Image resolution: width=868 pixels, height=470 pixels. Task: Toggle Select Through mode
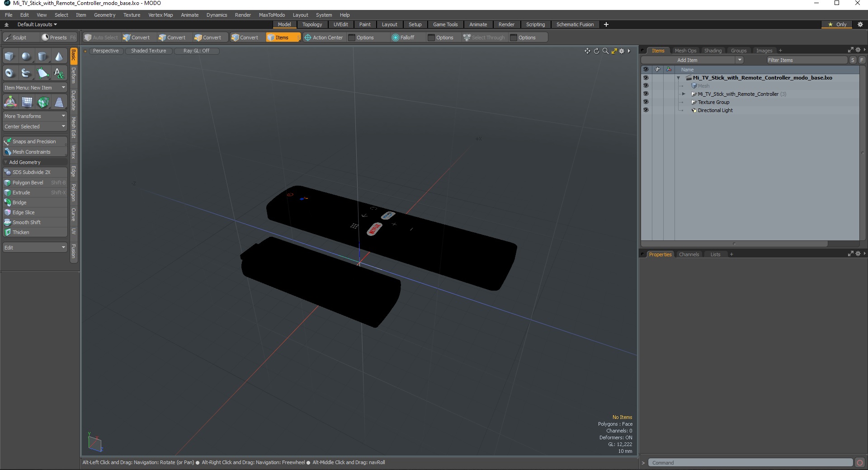[x=484, y=38]
